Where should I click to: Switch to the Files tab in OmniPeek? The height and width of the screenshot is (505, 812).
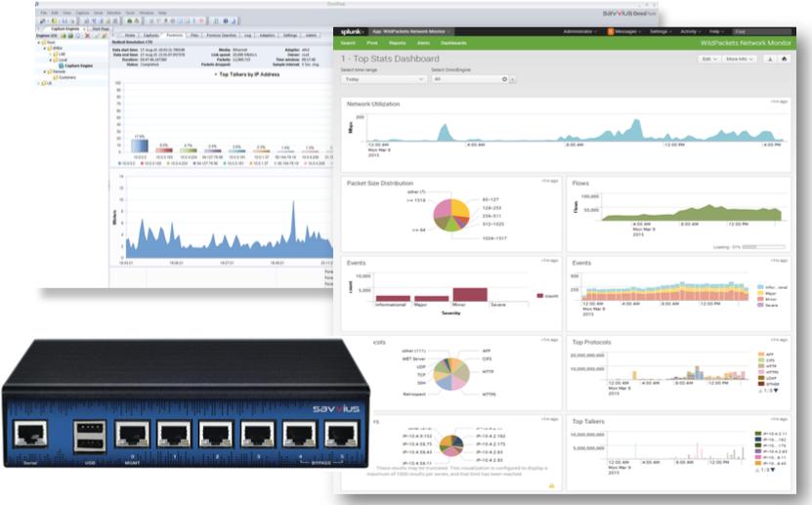(194, 35)
